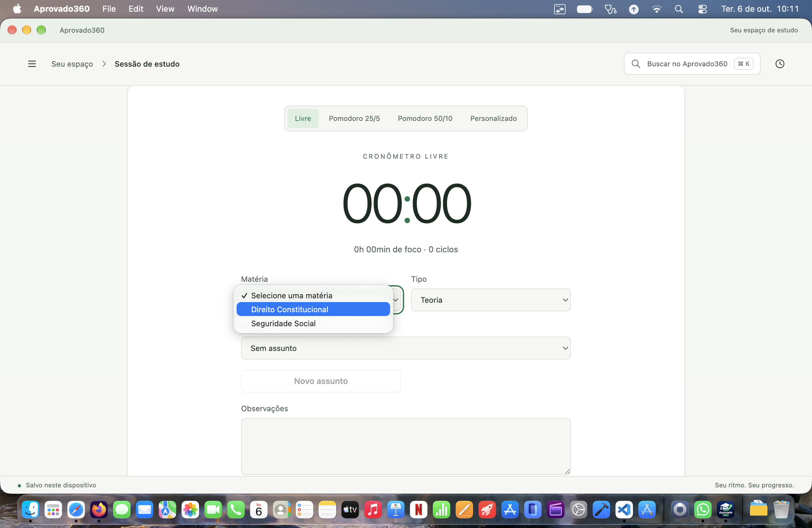
Task: Click the Sessão de estudo breadcrumb title
Action: 147,64
